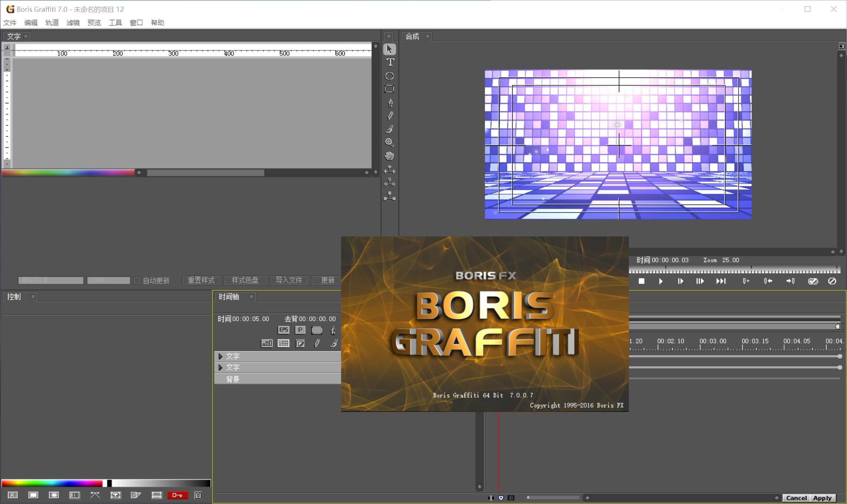The image size is (847, 504).
Task: Select the Rectangle shape tool
Action: [389, 89]
